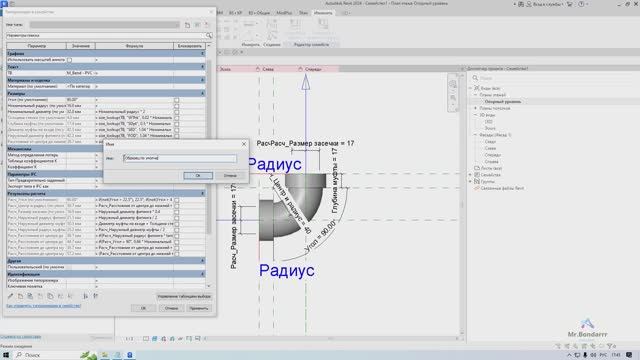This screenshot has width=640, height=360.
Task: Click the new family type icon
Action: [187, 25]
